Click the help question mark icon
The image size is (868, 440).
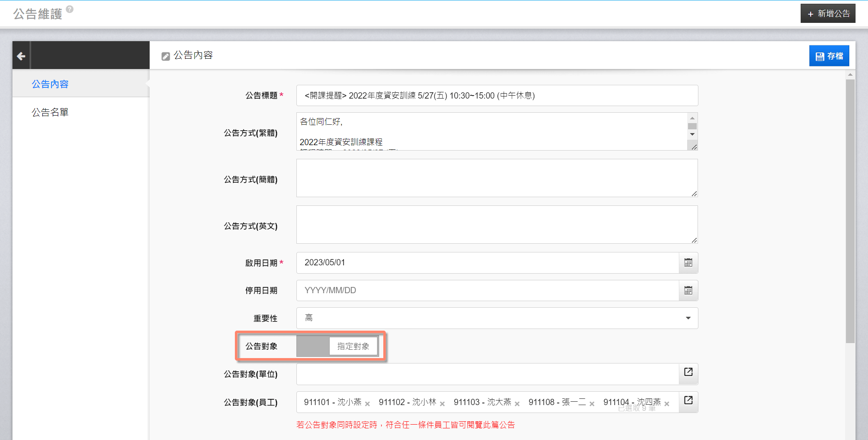tap(70, 9)
